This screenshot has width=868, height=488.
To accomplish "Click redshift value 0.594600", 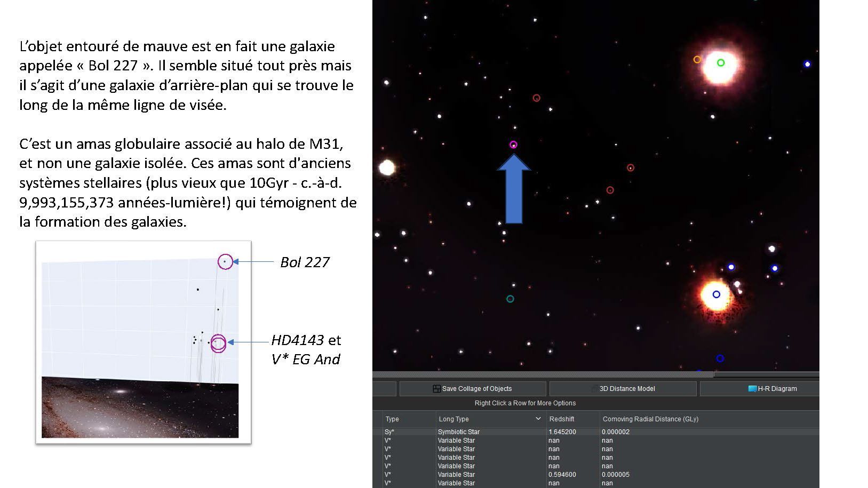I will point(562,475).
